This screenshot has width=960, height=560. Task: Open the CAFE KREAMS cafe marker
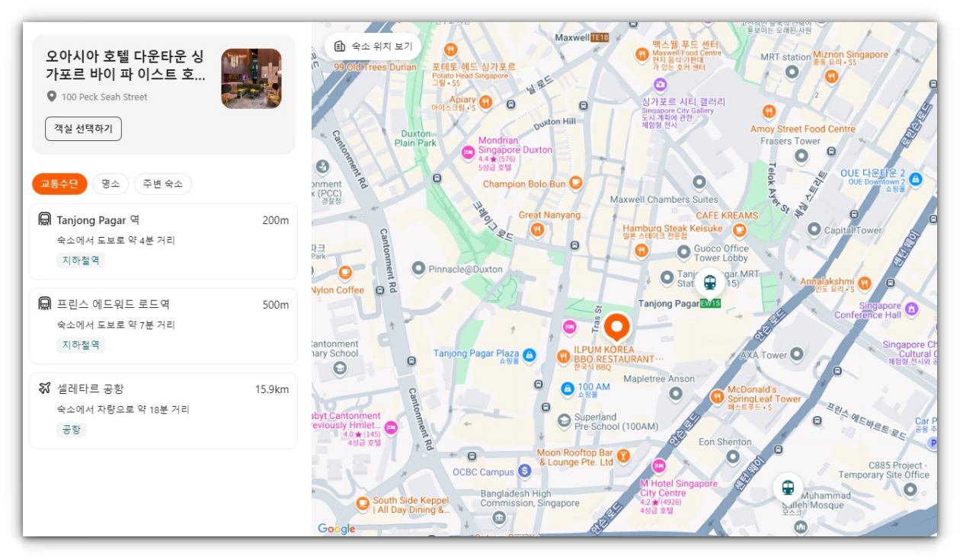(739, 230)
